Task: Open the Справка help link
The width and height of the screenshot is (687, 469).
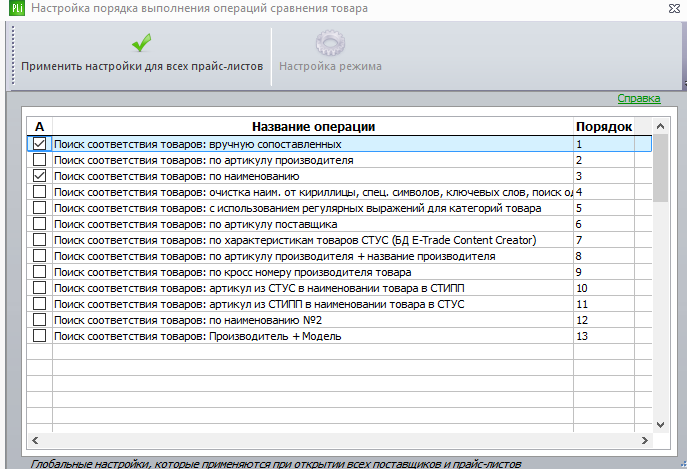Action: (639, 98)
